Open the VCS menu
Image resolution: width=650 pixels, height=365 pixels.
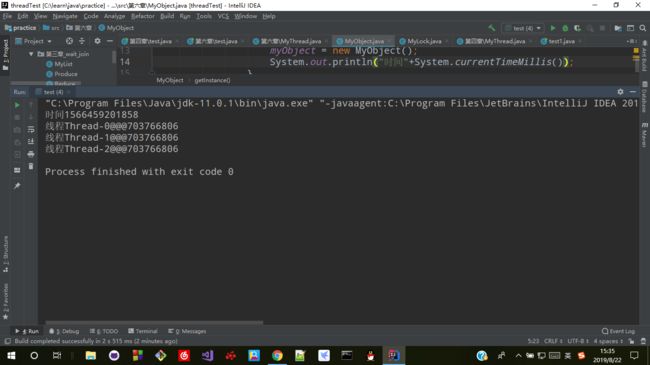point(223,16)
